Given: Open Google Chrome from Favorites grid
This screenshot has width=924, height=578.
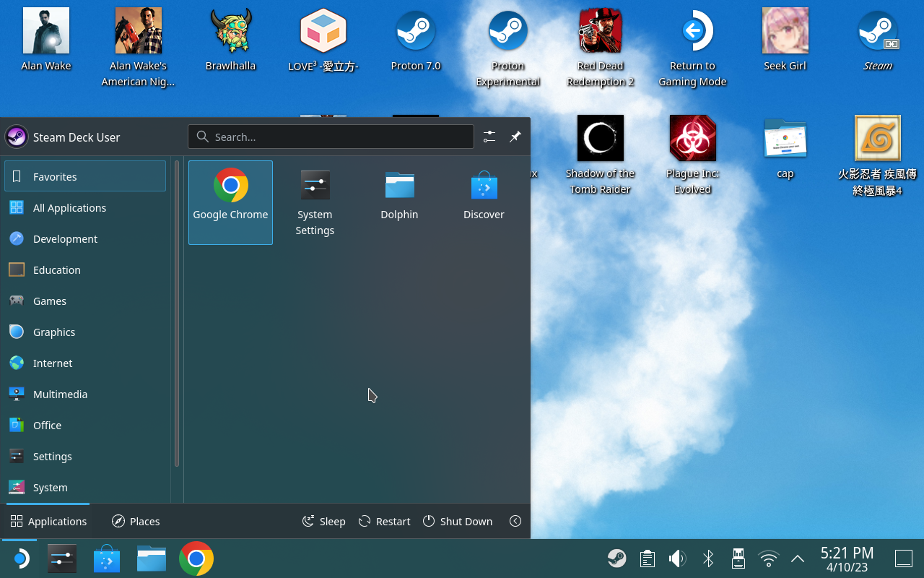Looking at the screenshot, I should coord(230,202).
